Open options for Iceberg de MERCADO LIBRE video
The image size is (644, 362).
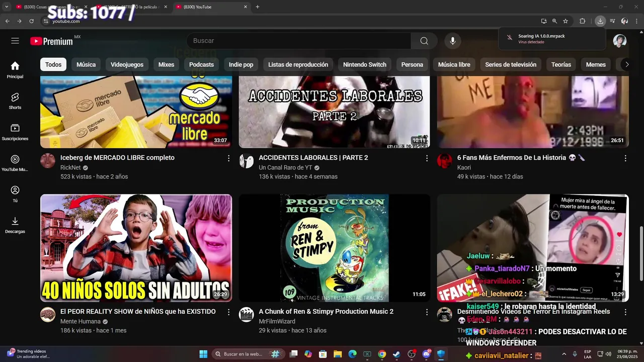pos(228,158)
